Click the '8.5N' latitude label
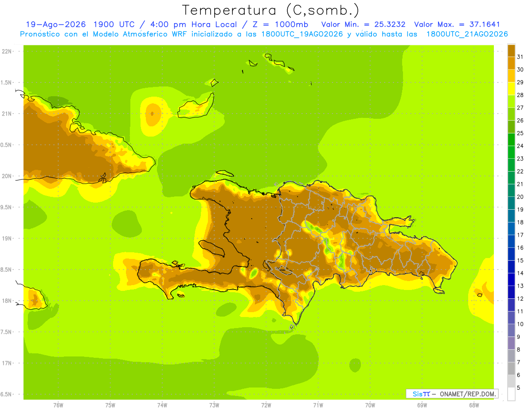The height and width of the screenshot is (411, 532). click(x=7, y=270)
